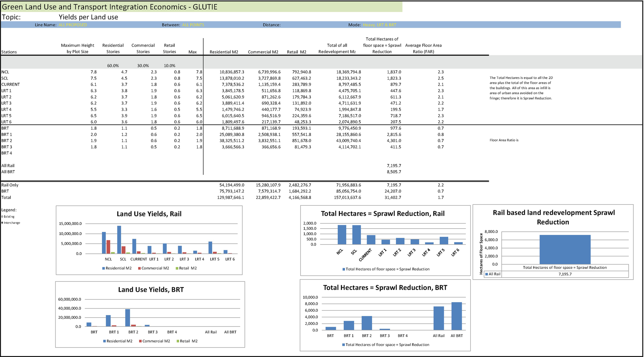Click the 'Total' summary row label
The height and width of the screenshot is (357, 644).
tap(6, 197)
